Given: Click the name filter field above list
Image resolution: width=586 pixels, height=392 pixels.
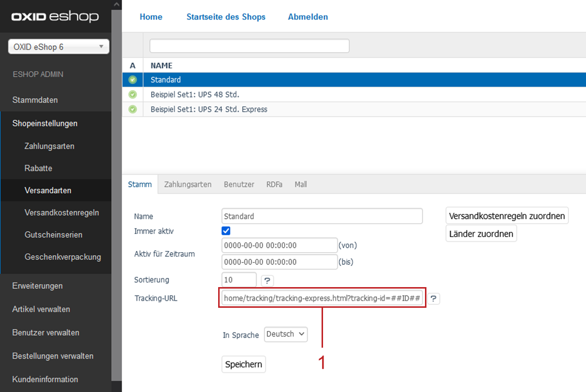Looking at the screenshot, I should (x=249, y=46).
